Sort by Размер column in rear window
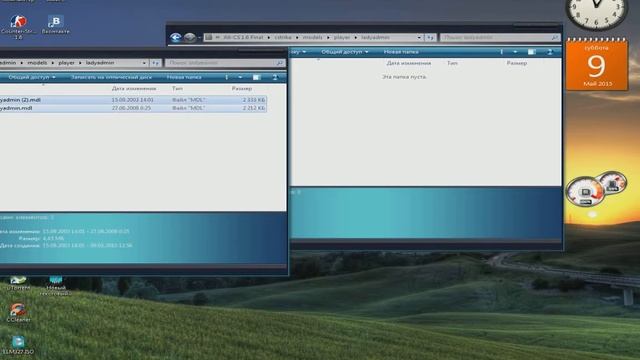This screenshot has height=360, width=640. (517, 63)
